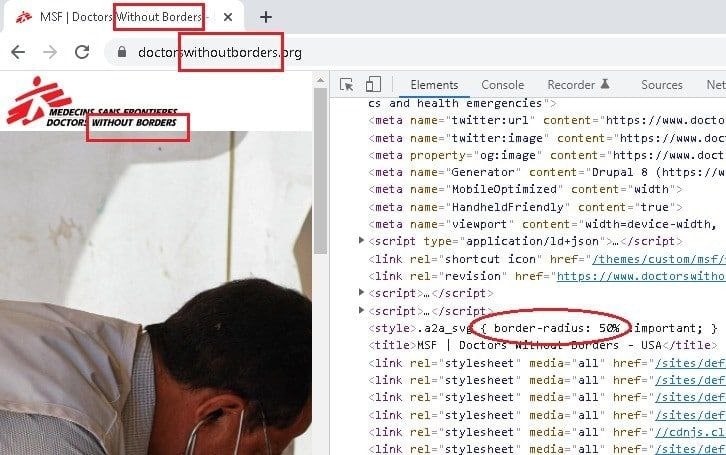726x455 pixels.
Task: Reload the page with refresh icon
Action: pos(82,52)
